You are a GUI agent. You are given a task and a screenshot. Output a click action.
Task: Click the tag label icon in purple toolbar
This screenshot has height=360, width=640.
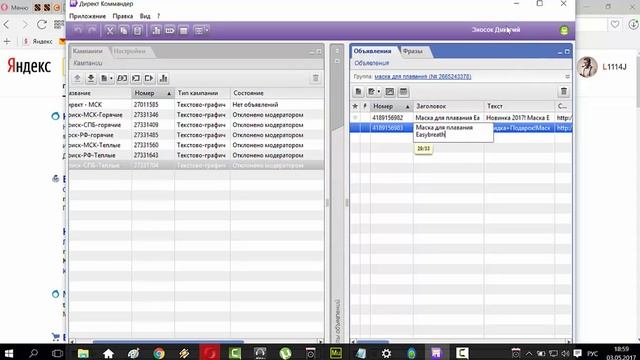(x=170, y=31)
